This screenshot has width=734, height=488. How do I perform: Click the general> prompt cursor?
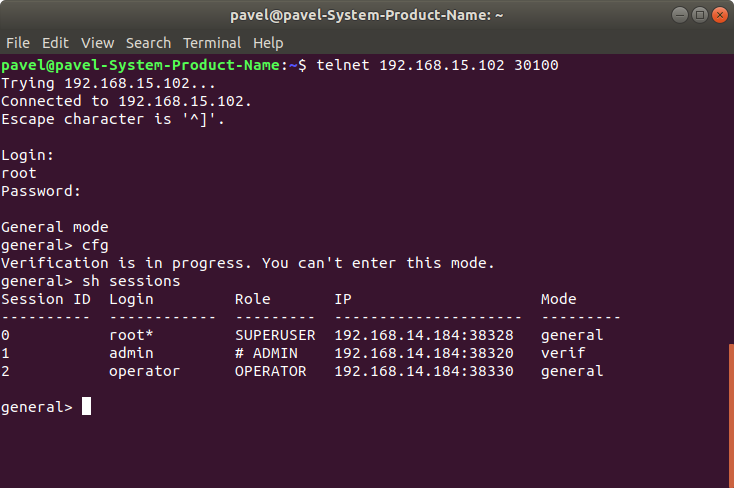87,406
